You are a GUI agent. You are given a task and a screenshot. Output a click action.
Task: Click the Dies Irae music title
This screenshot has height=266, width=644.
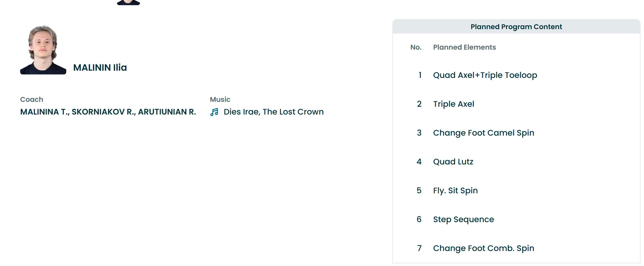tap(274, 112)
